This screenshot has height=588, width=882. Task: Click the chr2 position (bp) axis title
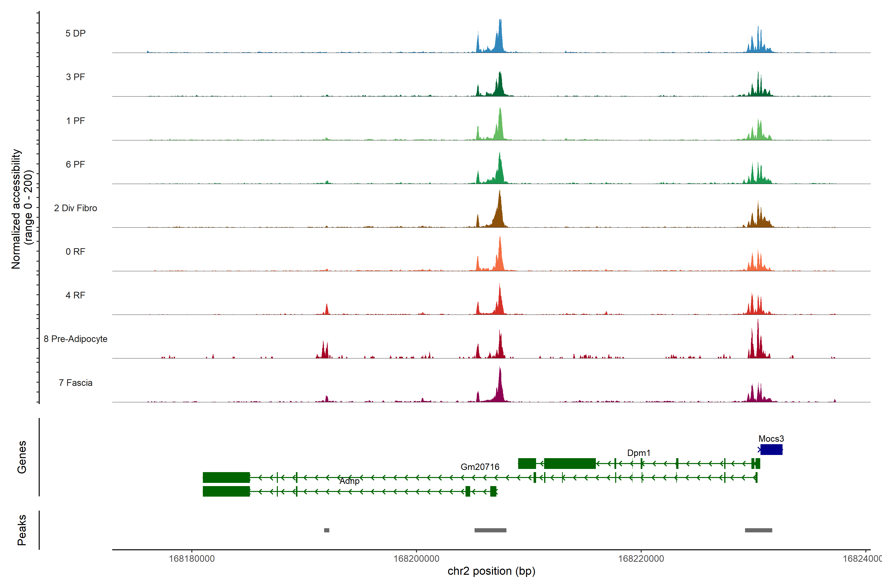coord(491,571)
